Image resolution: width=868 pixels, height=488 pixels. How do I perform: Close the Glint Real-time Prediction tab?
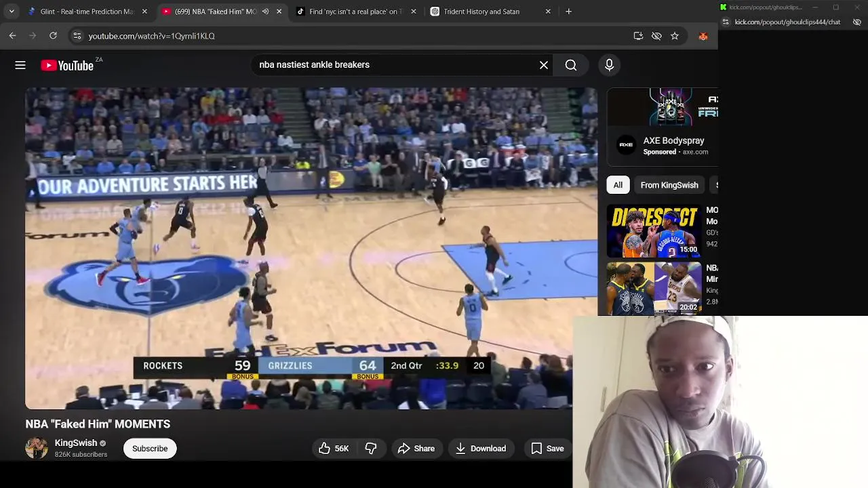coord(144,12)
